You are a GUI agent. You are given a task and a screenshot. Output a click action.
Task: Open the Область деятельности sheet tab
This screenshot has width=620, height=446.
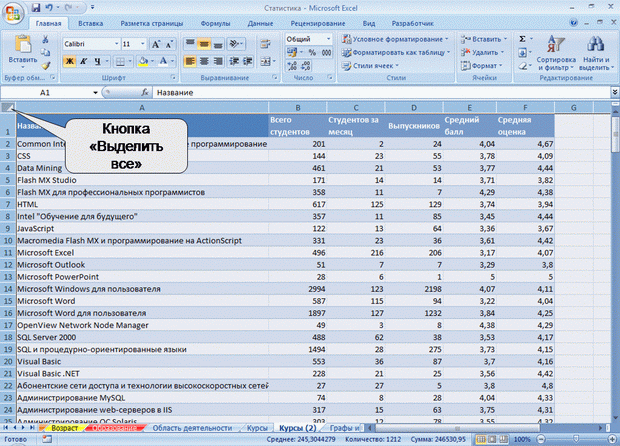coord(192,428)
